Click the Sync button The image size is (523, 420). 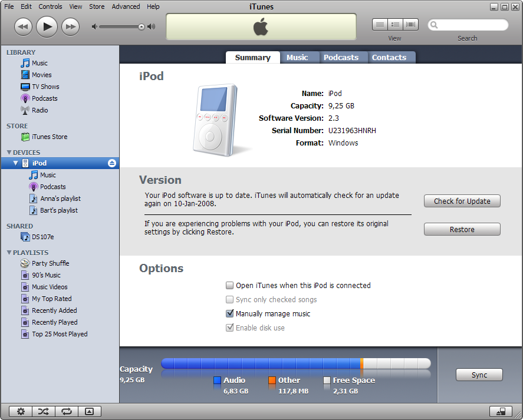[479, 375]
